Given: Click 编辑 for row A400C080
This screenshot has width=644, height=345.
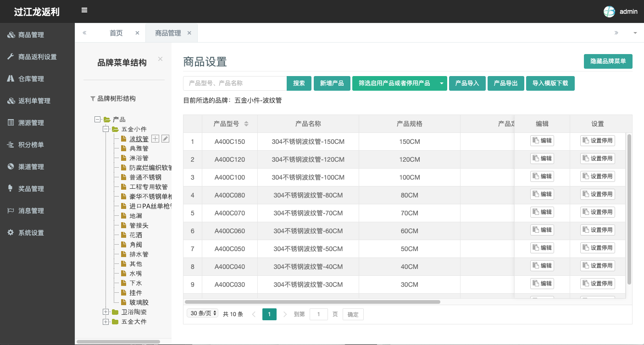Looking at the screenshot, I should pyautogui.click(x=542, y=194).
